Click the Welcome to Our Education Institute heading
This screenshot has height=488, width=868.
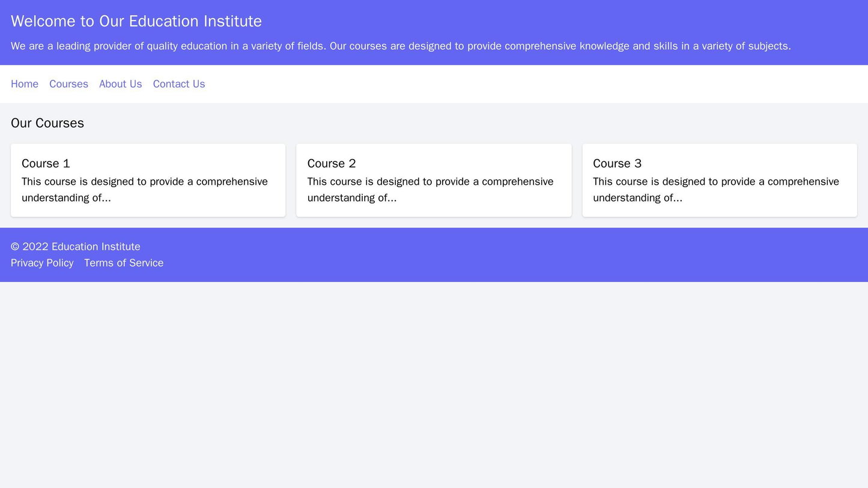tap(136, 21)
